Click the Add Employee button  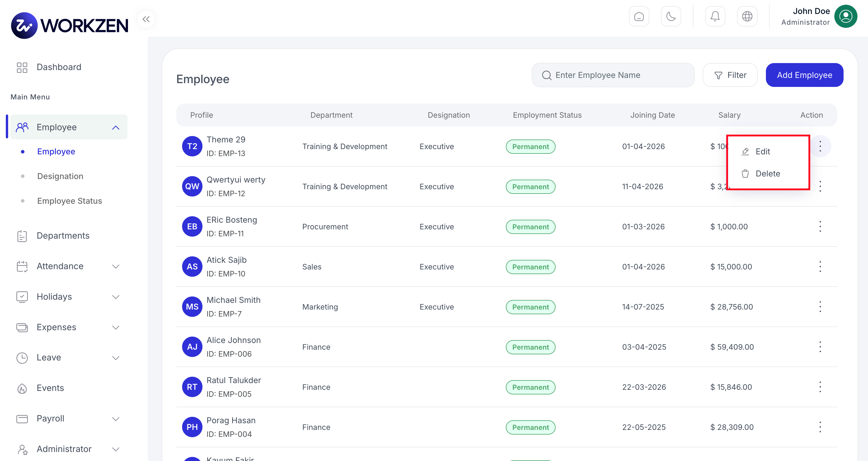[804, 75]
